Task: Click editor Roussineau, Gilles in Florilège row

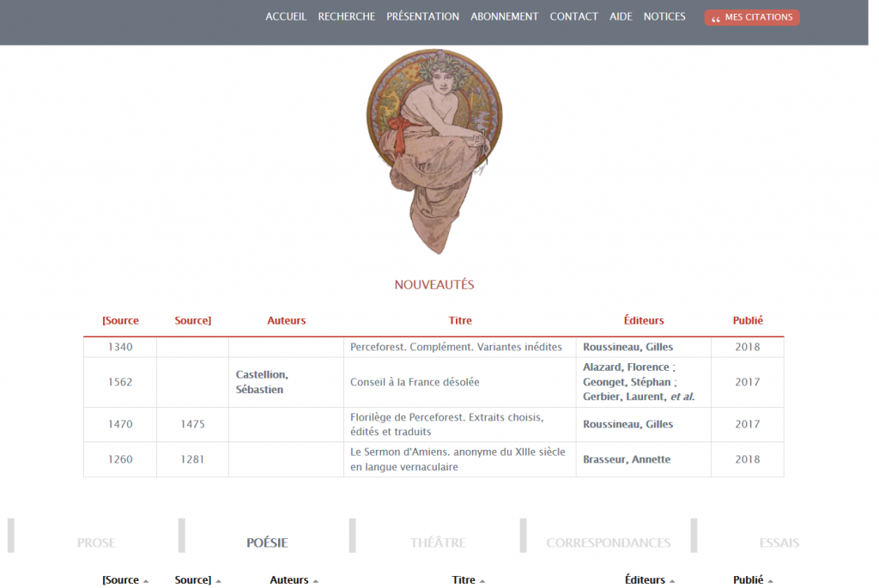Action: [627, 424]
